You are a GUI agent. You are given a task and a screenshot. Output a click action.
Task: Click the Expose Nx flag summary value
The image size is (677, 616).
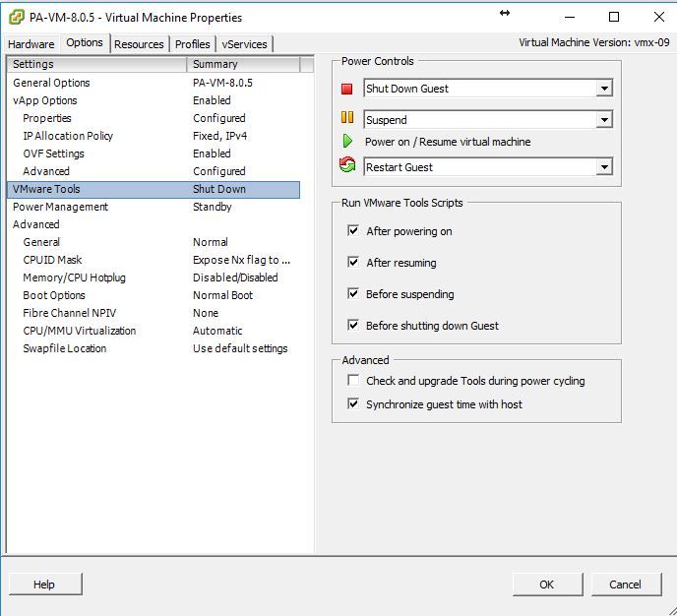tap(241, 260)
